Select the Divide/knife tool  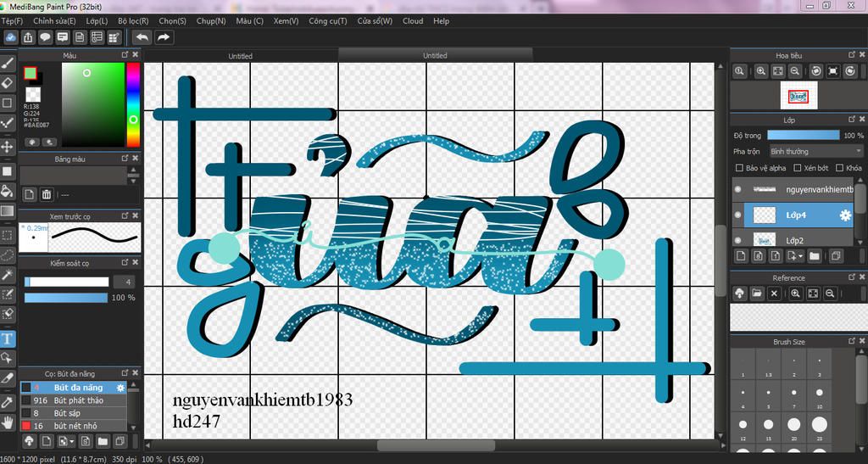coord(7,377)
